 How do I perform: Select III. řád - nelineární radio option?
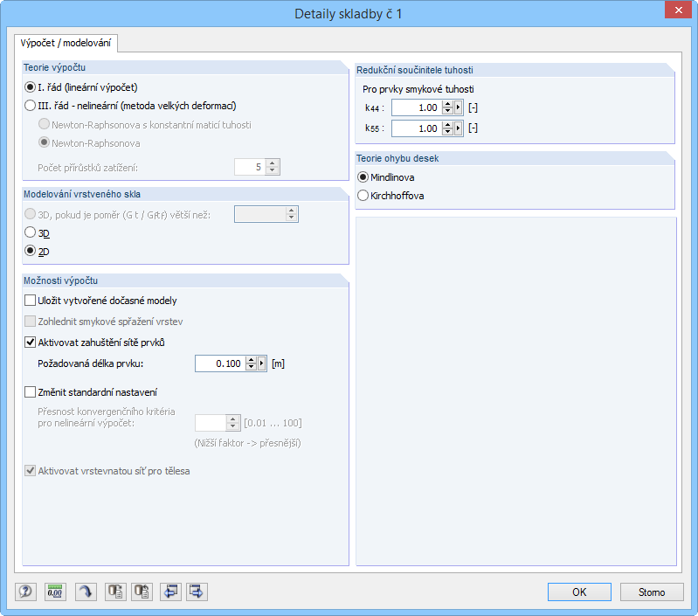(30, 106)
